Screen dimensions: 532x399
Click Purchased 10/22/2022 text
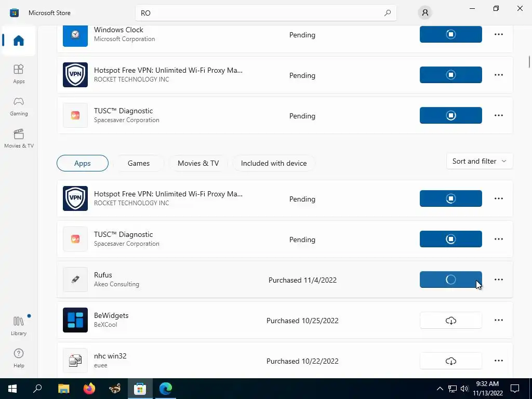[x=302, y=361]
